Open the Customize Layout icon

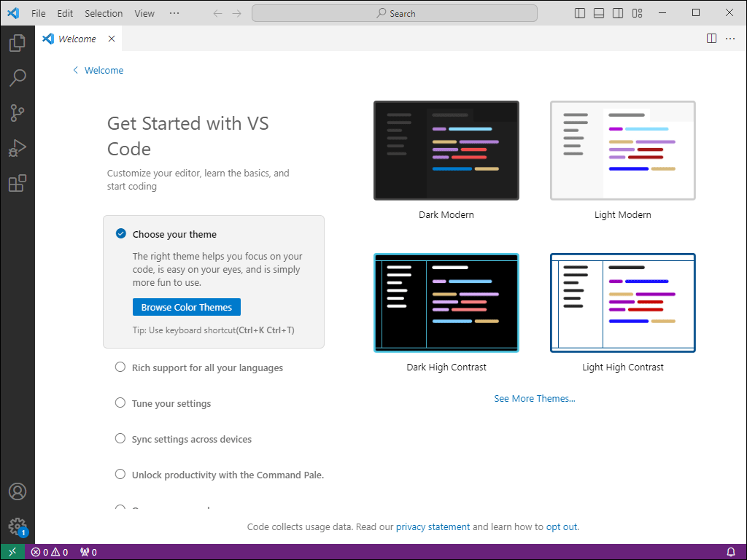coord(637,13)
